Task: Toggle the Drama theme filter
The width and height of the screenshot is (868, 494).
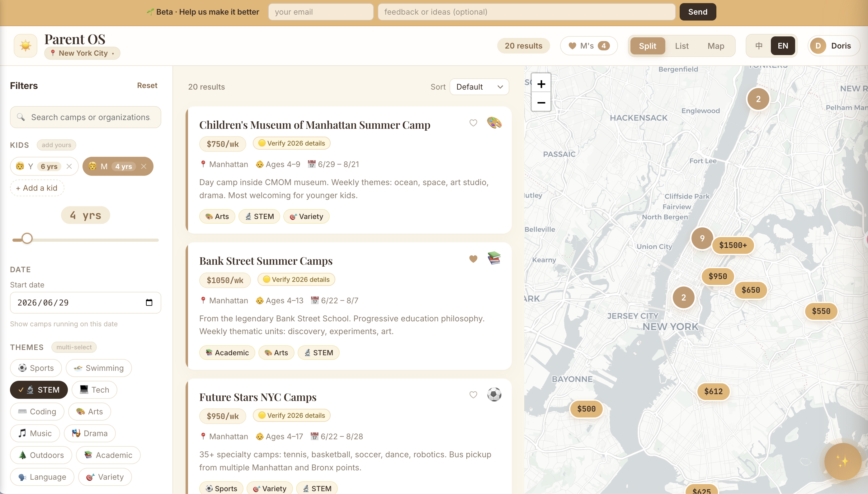Action: pos(90,433)
